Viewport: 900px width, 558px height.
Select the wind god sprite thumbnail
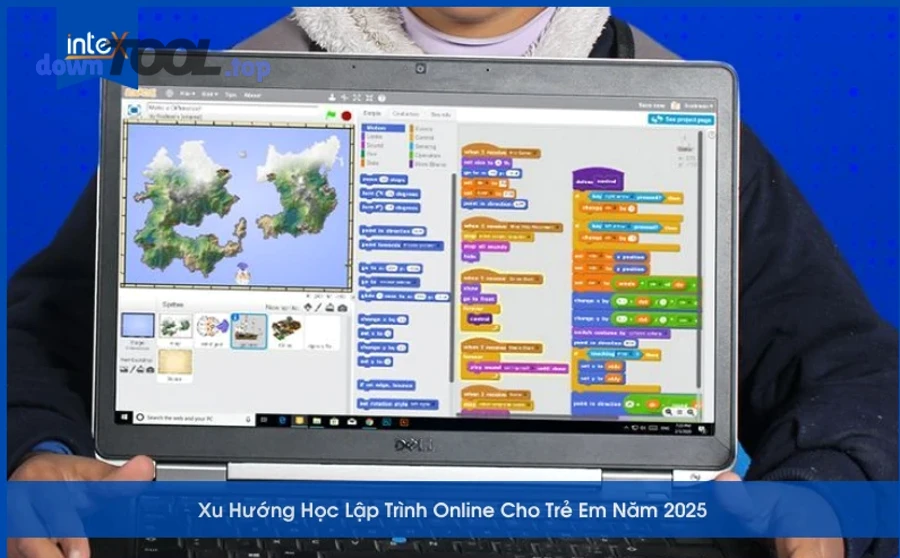211,331
